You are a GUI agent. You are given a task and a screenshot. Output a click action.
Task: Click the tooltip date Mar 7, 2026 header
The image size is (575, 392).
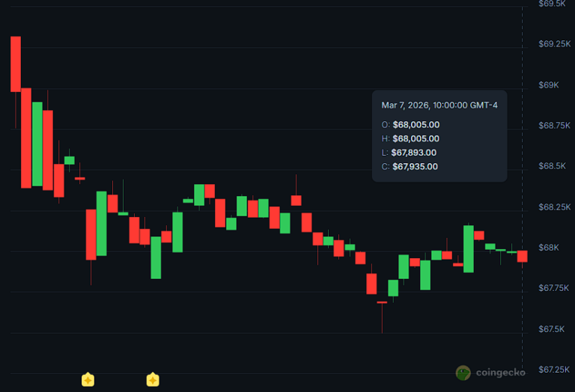point(439,105)
